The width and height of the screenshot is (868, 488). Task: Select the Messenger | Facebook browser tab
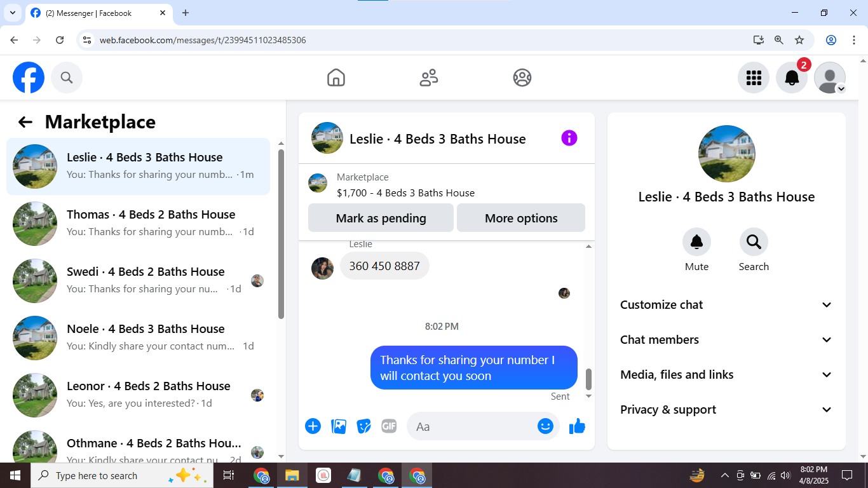98,13
